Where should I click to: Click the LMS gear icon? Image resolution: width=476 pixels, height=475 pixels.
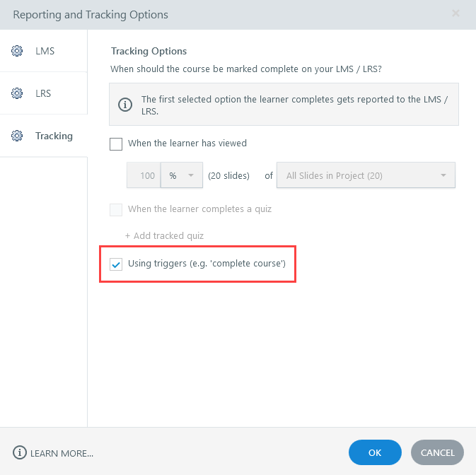(x=17, y=51)
